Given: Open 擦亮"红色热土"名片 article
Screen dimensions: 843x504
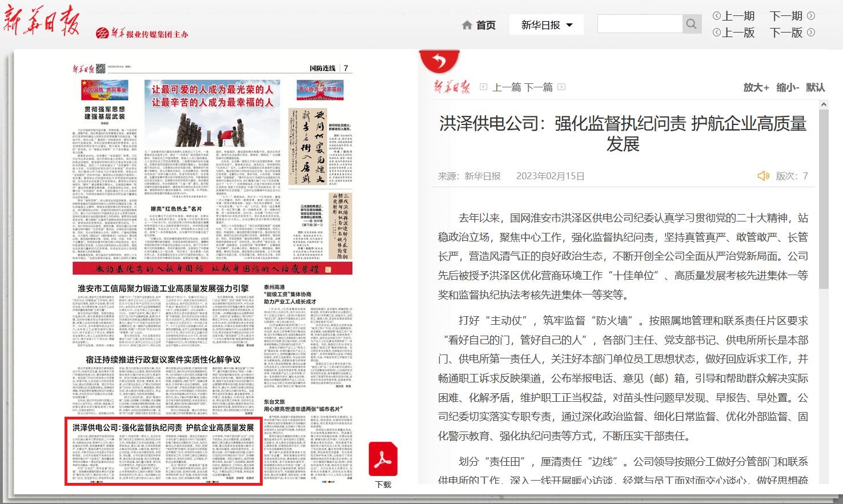Looking at the screenshot, I should (x=176, y=208).
